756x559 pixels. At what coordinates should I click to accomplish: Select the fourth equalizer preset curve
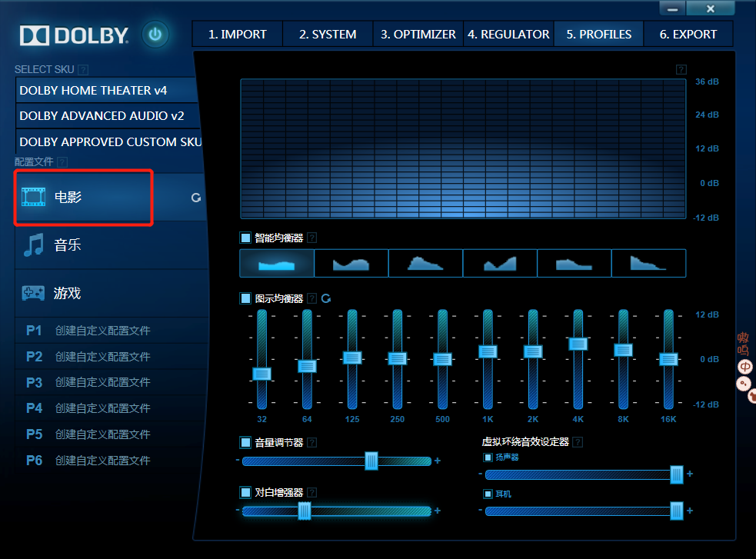click(x=499, y=263)
